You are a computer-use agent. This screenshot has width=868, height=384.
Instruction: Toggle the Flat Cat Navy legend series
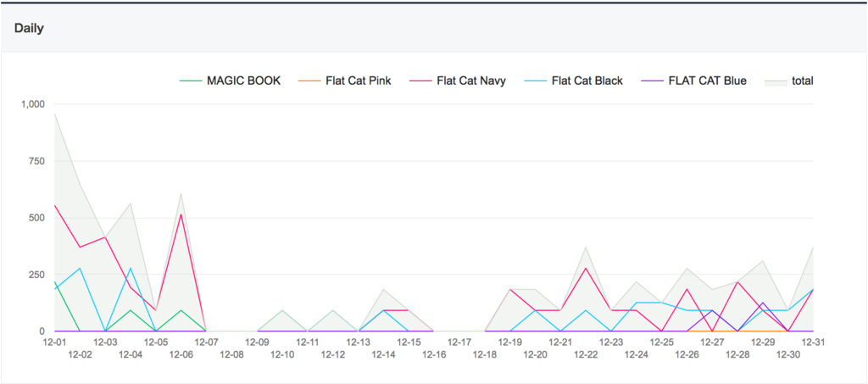pyautogui.click(x=457, y=81)
